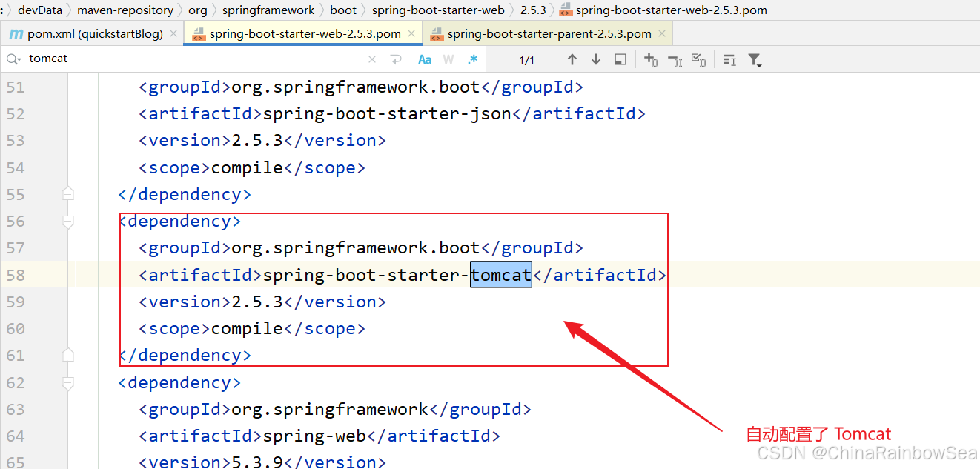Select org breadcrumb

pyautogui.click(x=198, y=10)
